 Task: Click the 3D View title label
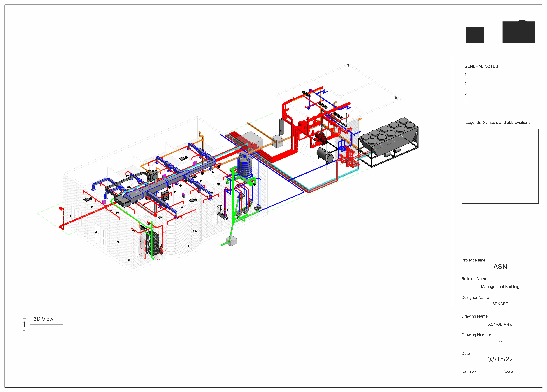click(x=43, y=319)
